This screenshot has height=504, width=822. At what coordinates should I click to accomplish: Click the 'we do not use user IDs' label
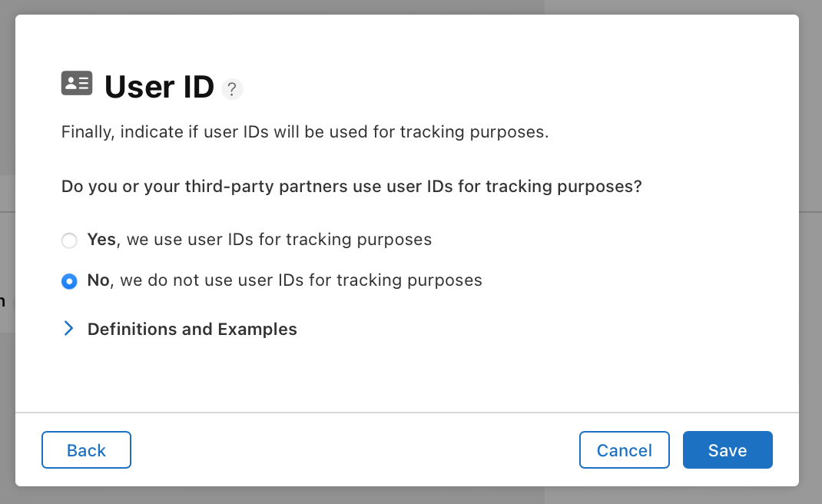[301, 280]
